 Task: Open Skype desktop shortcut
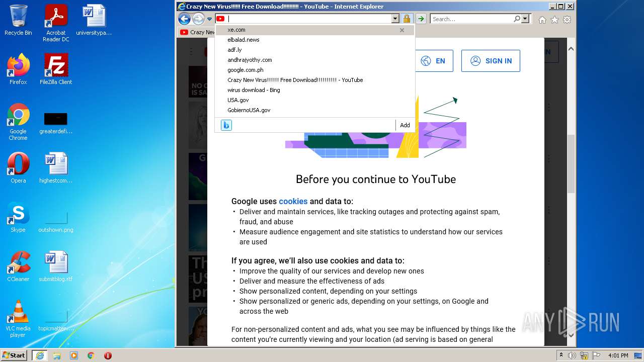(18, 217)
